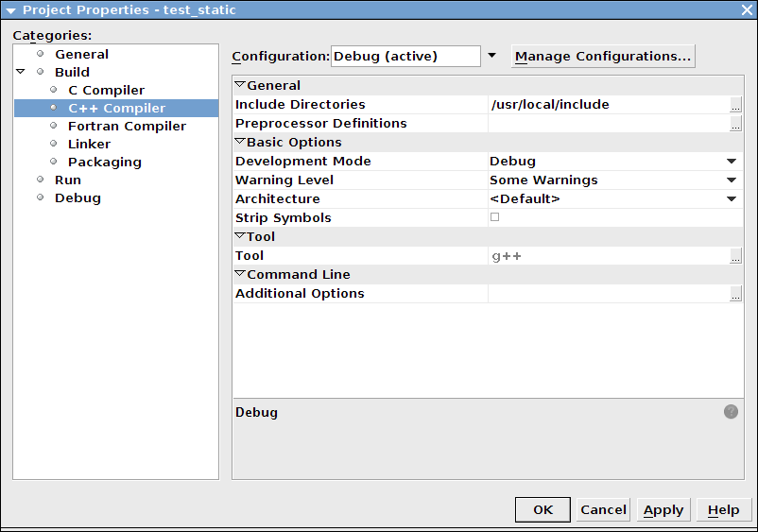This screenshot has height=532, width=758.
Task: Click the Include Directories value field
Action: (x=607, y=105)
